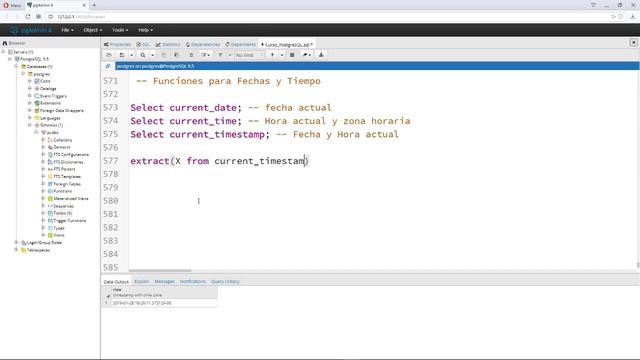The image size is (640, 360).
Task: Select the Foreign Data Wrappers tree item
Action: tap(62, 111)
